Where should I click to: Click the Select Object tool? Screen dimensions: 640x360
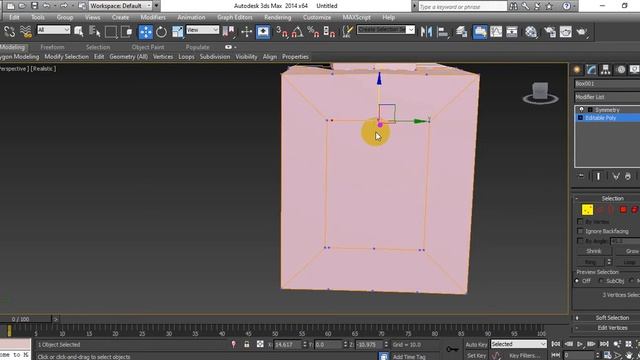(79, 32)
